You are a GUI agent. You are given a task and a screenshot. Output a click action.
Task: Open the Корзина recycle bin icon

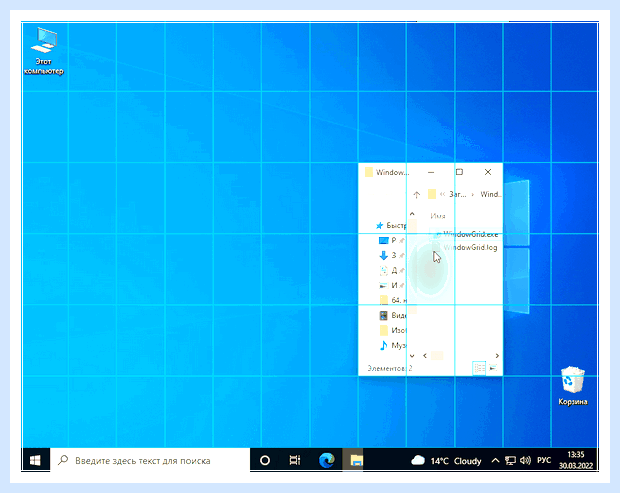[573, 386]
